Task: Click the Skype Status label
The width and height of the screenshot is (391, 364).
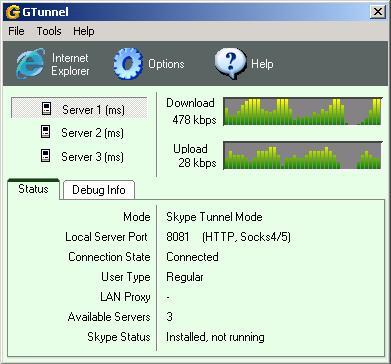Action: [119, 337]
